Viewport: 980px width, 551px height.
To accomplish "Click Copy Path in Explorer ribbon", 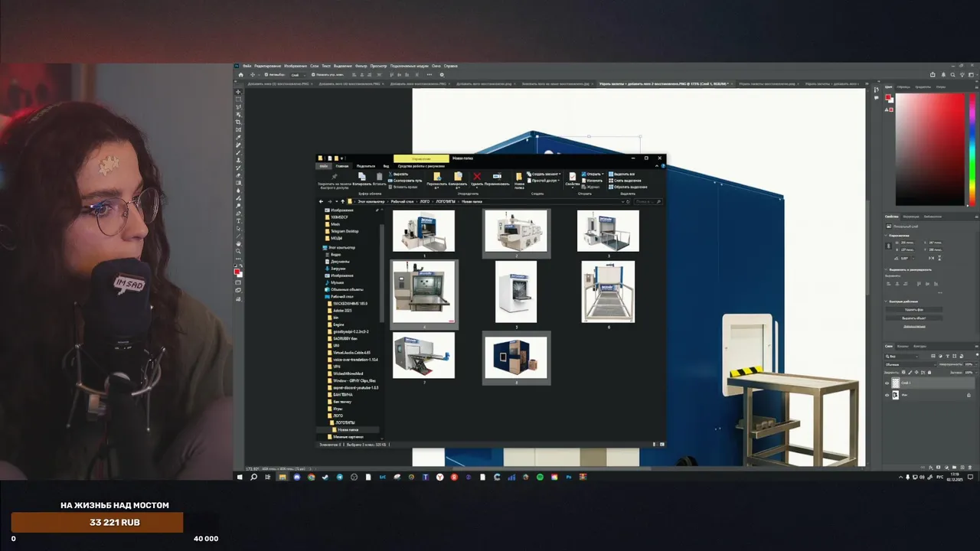I will click(406, 181).
